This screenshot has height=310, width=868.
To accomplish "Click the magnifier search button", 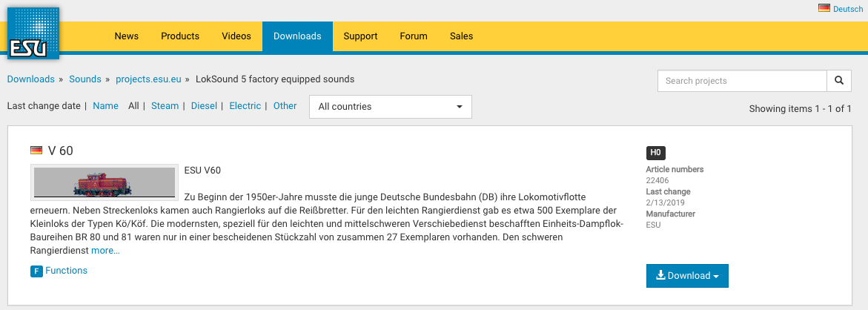I will pos(839,81).
